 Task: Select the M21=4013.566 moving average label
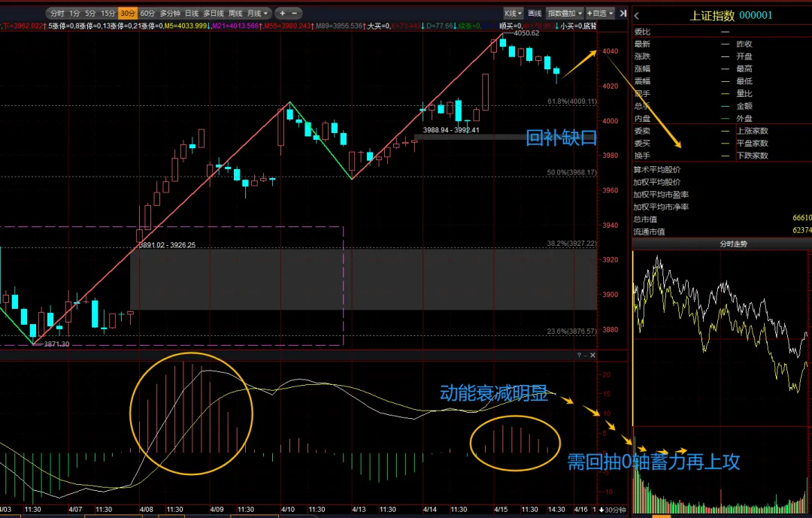tap(237, 26)
